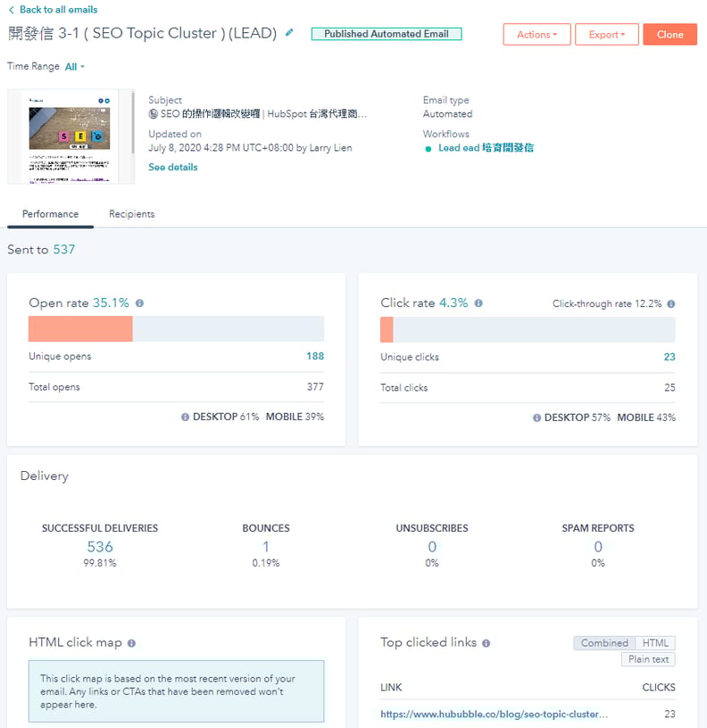Expand the Export dropdown
This screenshot has height=728, width=707.
pos(606,35)
